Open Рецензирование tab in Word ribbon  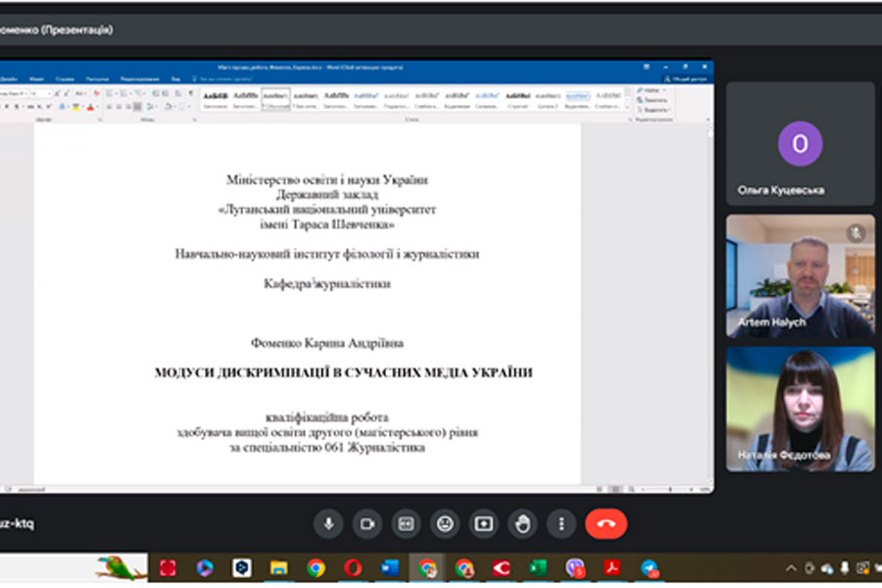tap(139, 79)
